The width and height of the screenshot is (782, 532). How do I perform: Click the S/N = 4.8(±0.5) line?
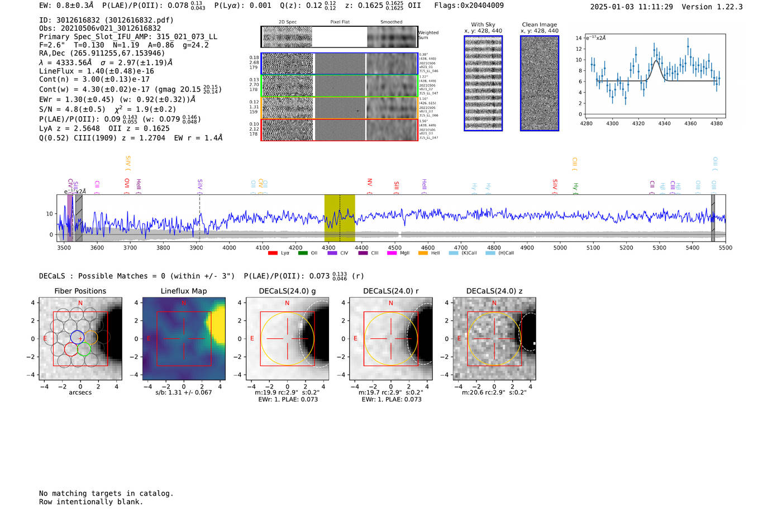(x=107, y=109)
